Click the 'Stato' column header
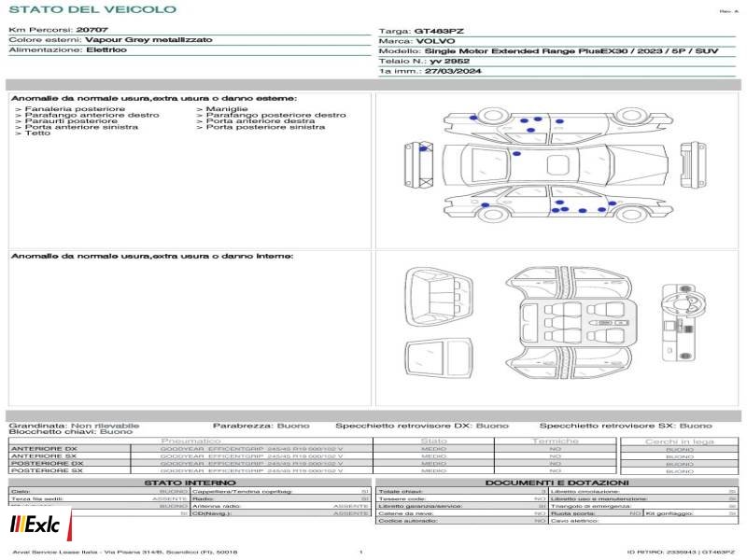 433,441
